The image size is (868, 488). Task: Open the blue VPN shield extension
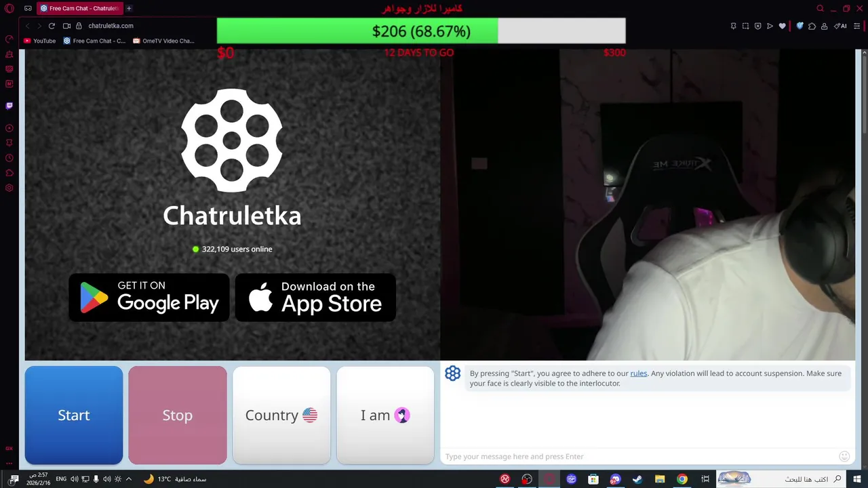coord(800,26)
